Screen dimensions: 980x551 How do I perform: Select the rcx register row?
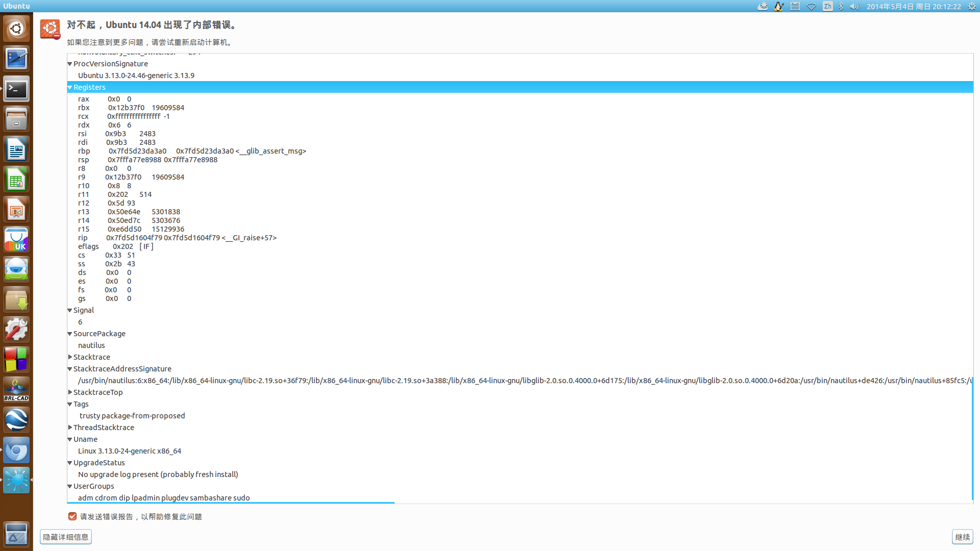124,116
